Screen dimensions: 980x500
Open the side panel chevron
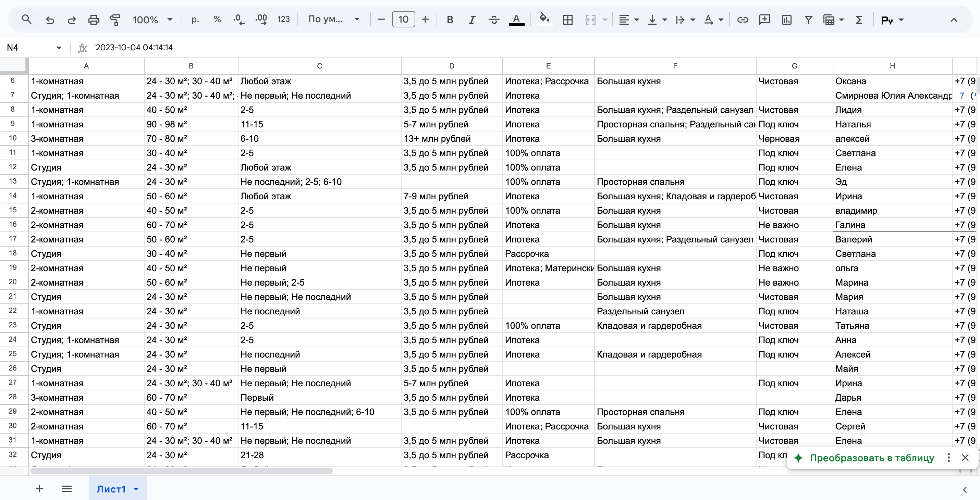(964, 489)
